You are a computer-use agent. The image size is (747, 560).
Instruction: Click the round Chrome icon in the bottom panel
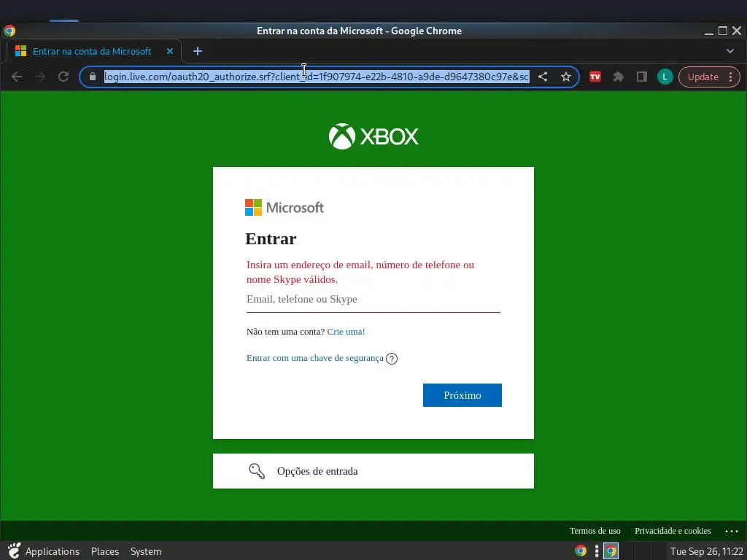[x=581, y=551]
